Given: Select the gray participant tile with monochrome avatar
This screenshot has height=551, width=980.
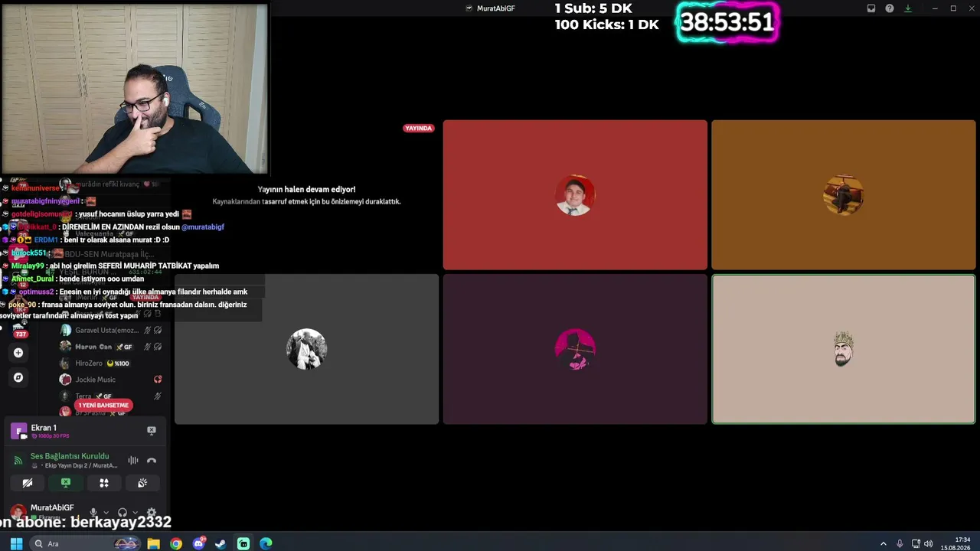Looking at the screenshot, I should (x=306, y=349).
